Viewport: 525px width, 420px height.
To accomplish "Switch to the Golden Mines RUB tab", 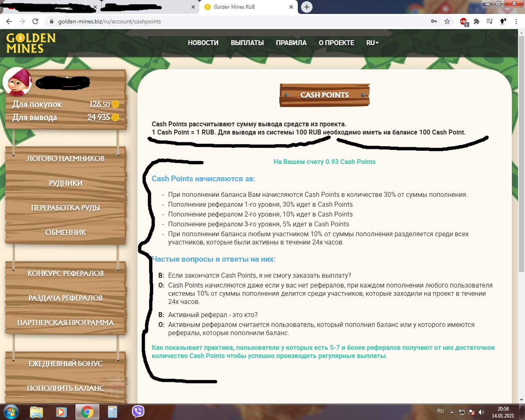I will coord(248,7).
